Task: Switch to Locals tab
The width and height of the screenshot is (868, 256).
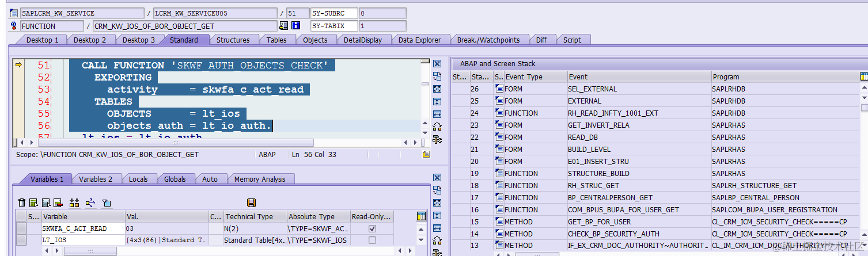Action: point(138,179)
